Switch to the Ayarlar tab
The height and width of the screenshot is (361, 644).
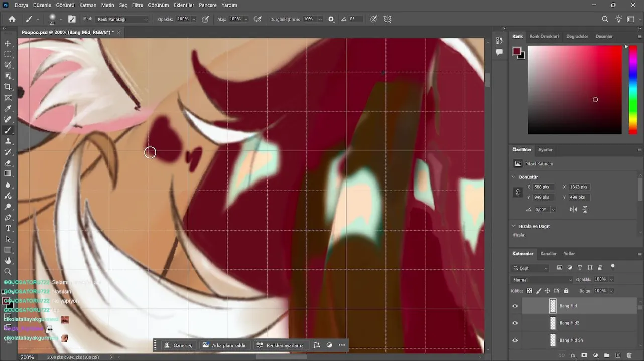tap(545, 150)
